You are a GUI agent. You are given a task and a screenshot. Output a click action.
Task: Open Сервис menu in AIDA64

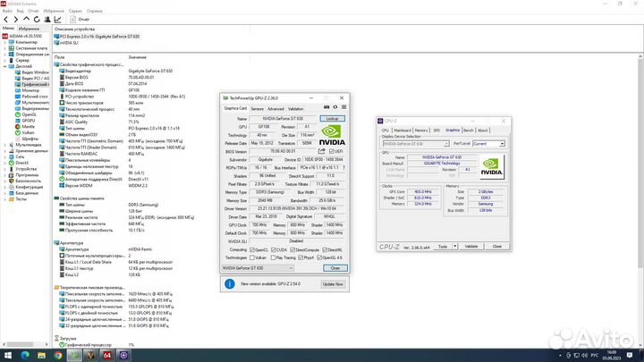[x=75, y=11]
